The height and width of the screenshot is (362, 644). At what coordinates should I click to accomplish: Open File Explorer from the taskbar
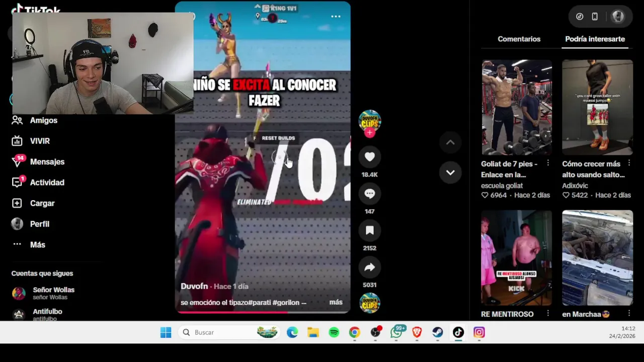(x=313, y=332)
